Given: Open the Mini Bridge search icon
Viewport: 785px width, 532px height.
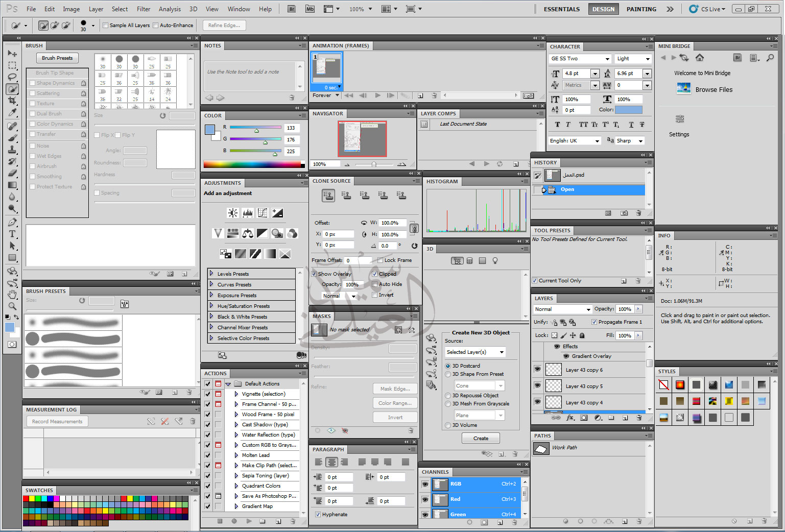Looking at the screenshot, I should pos(770,58).
